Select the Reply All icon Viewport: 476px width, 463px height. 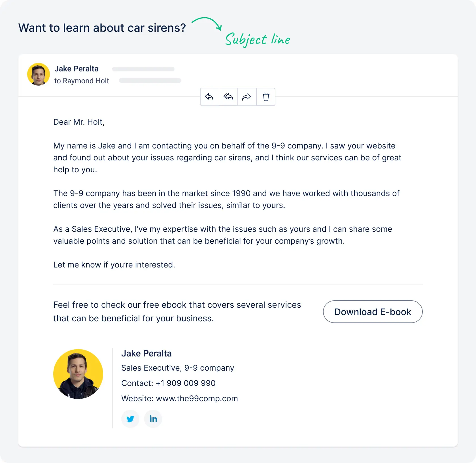[228, 97]
